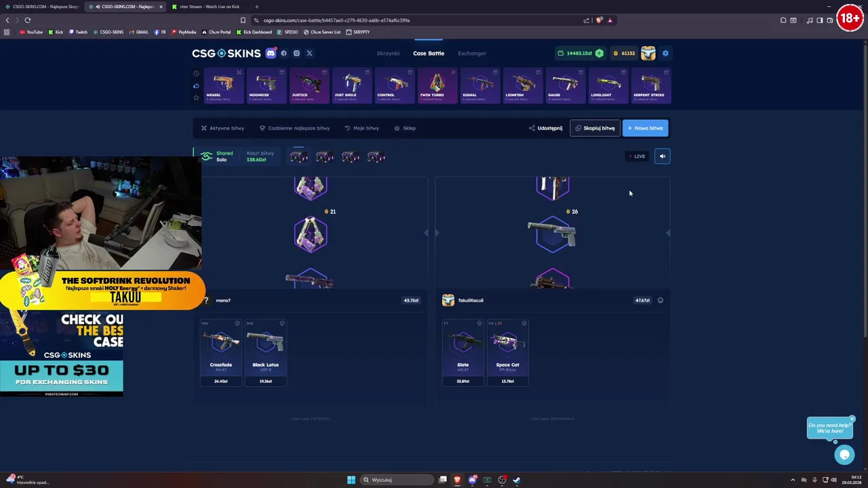Close the help chat bubble popup

pos(852,419)
